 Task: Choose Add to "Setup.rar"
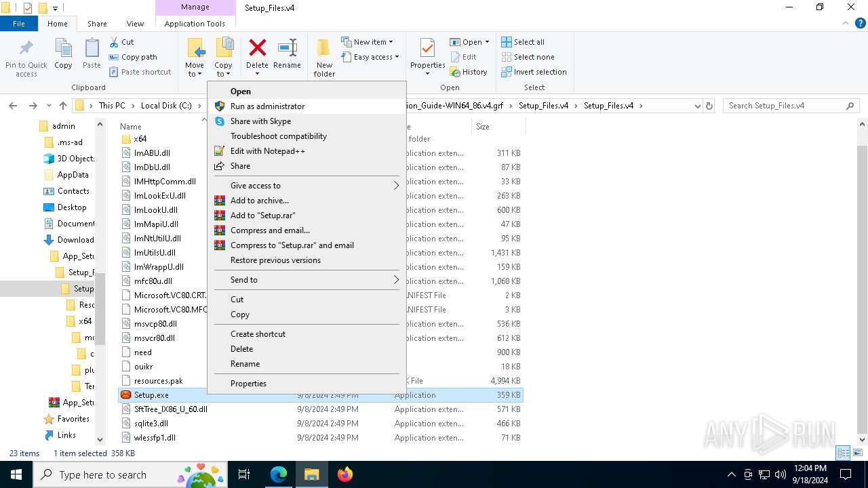coord(307,216)
